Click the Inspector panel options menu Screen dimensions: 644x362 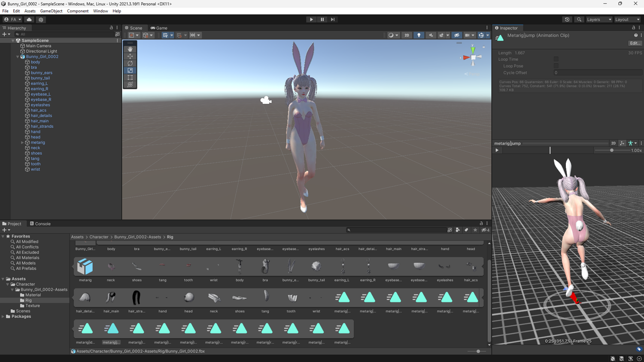[x=639, y=28]
